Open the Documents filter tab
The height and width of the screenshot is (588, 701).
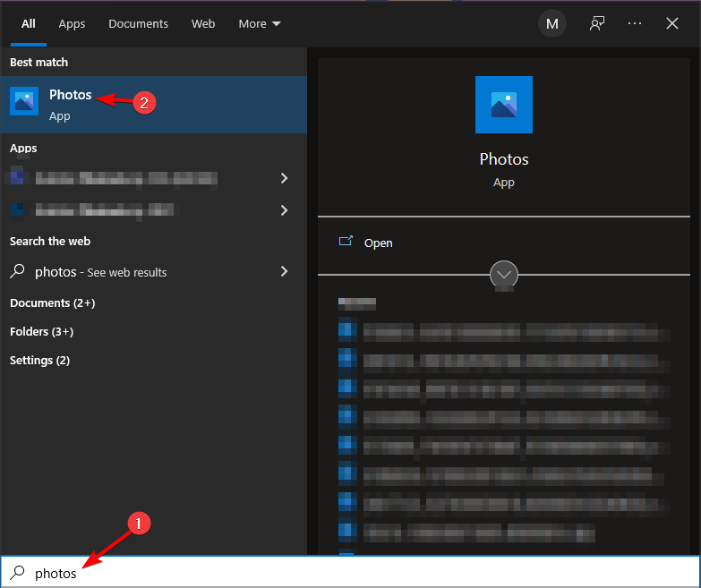click(138, 23)
